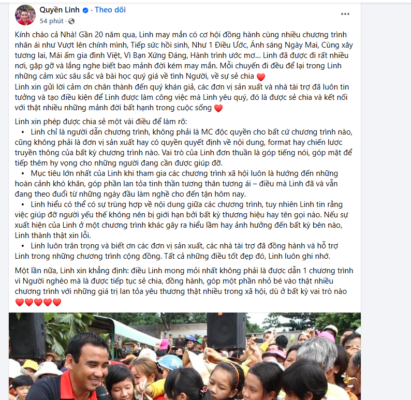This screenshot has width=411, height=400.
Task: Click the bullet starting 'Mục tiêu lớn nhất'
Action: (x=177, y=184)
